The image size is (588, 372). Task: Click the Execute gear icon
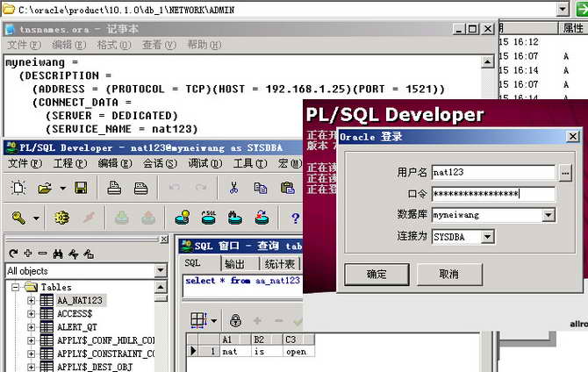tap(61, 218)
